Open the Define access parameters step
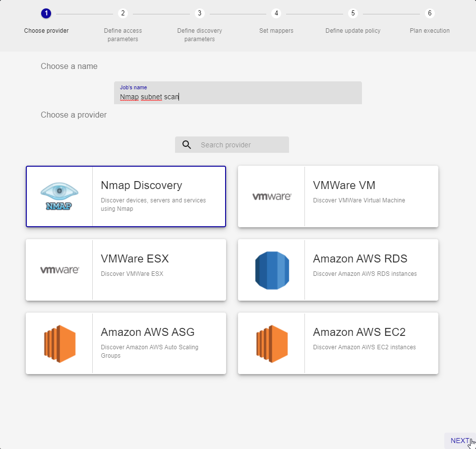 point(123,35)
